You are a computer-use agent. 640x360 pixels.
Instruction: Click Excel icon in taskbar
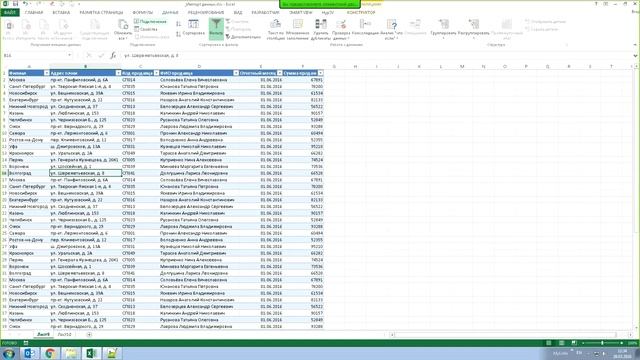(91, 353)
